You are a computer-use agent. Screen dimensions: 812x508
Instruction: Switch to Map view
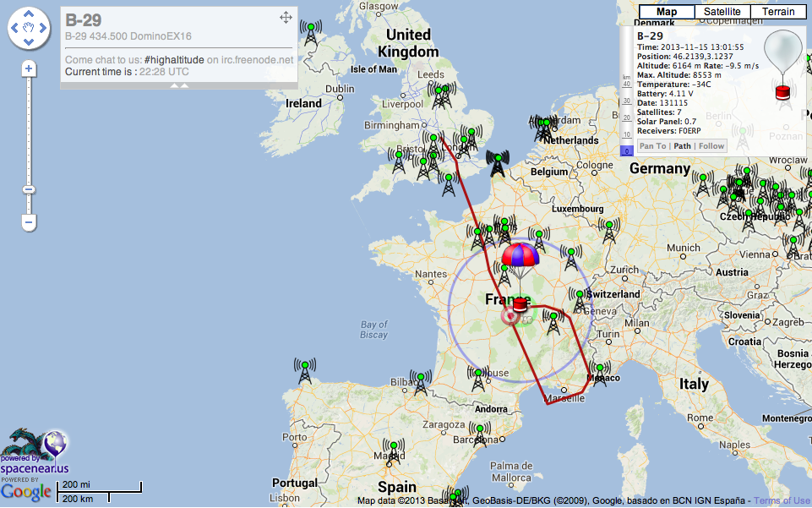point(667,11)
